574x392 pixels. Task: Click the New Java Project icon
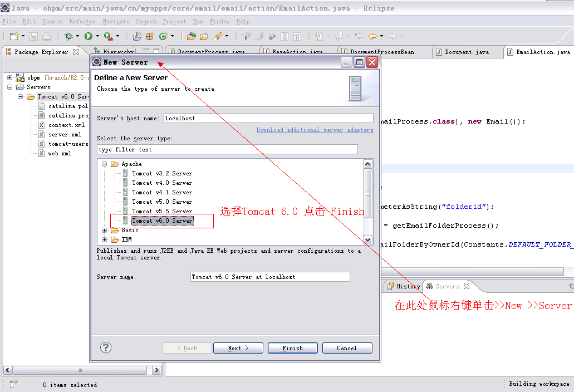[137, 36]
